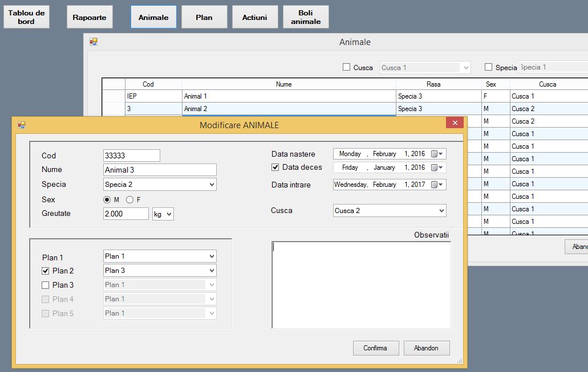Screen dimensions: 588x372
Task: Disable the Plan 2 checkbox
Action: [46, 271]
